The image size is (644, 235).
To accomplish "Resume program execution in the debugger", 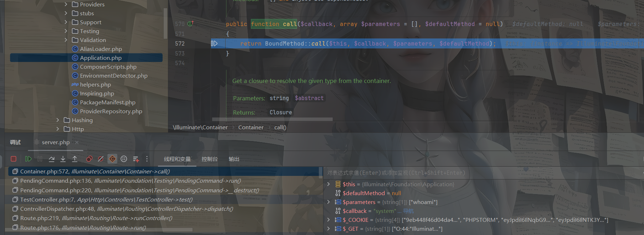I will (x=28, y=159).
